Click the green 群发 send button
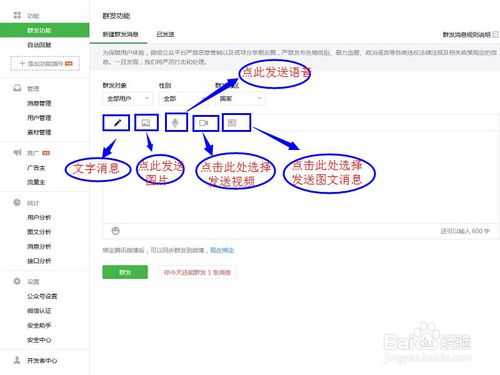 125,272
